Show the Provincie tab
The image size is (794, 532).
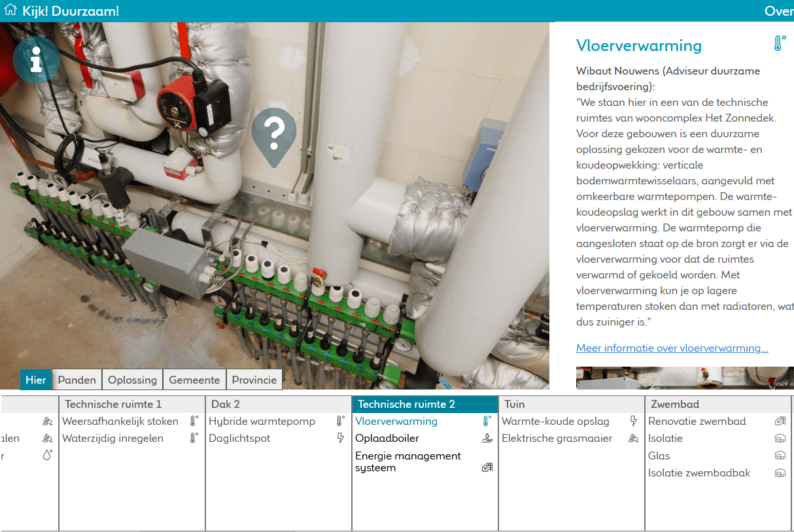[254, 380]
